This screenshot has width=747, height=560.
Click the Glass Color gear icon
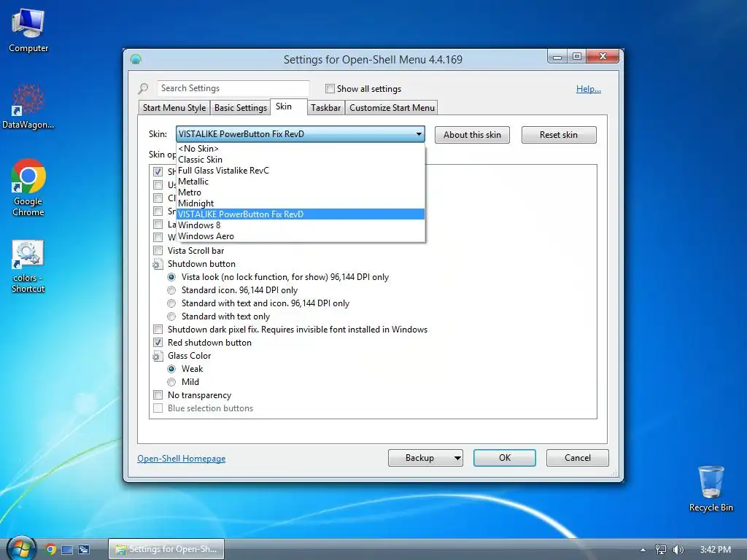pos(158,356)
